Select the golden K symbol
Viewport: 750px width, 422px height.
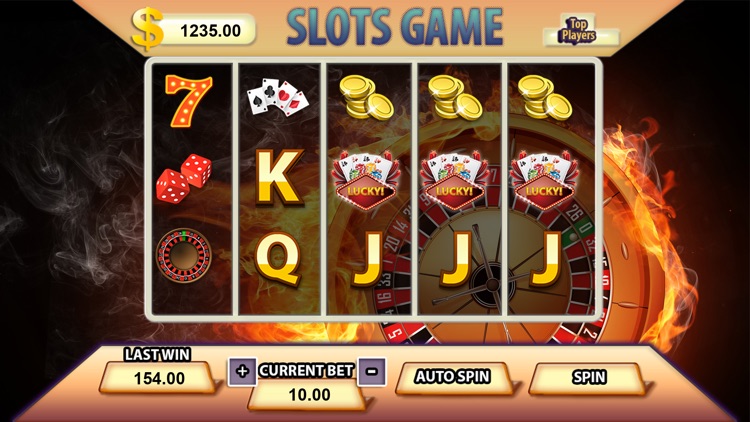(280, 177)
